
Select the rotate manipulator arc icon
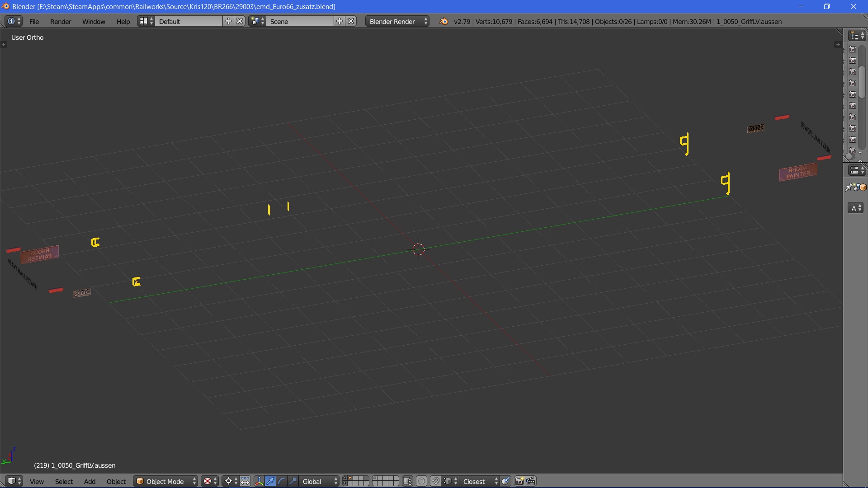281,481
